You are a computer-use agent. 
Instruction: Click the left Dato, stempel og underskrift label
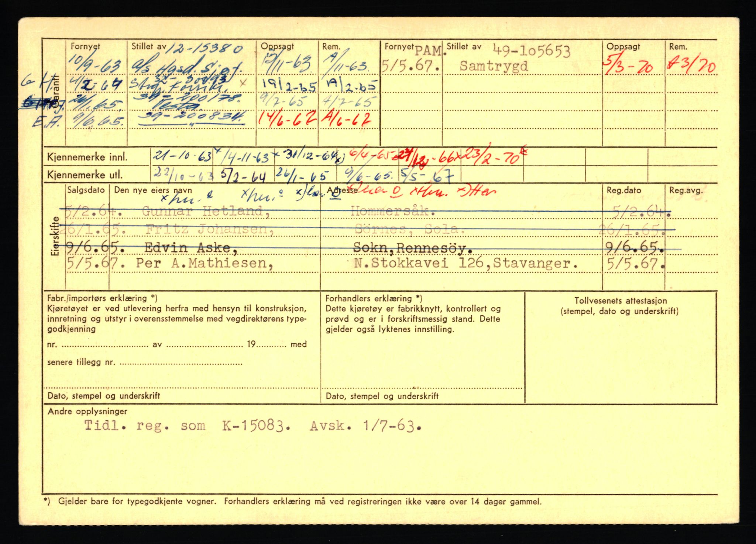point(104,396)
